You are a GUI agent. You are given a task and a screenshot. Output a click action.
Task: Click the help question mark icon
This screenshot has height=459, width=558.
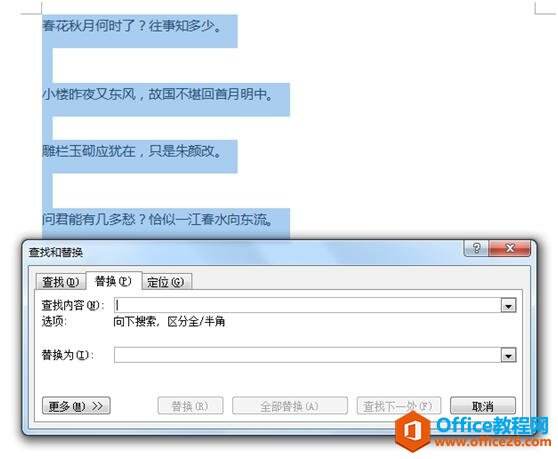[476, 248]
